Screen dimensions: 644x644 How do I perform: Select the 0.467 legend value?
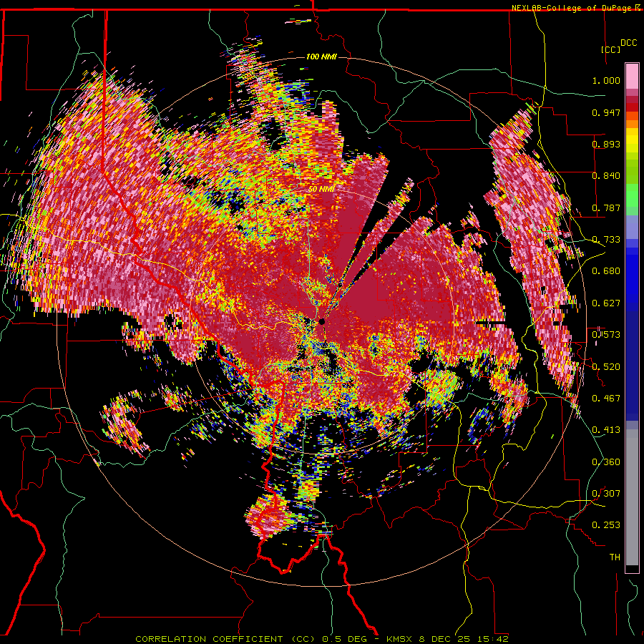606,399
